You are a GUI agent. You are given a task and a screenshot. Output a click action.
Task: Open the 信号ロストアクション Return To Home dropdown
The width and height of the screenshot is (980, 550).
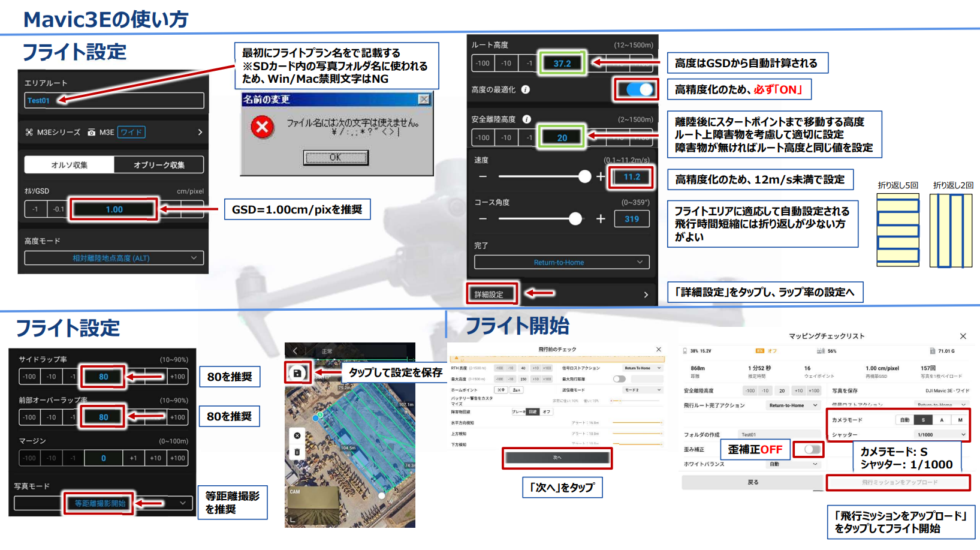(643, 368)
